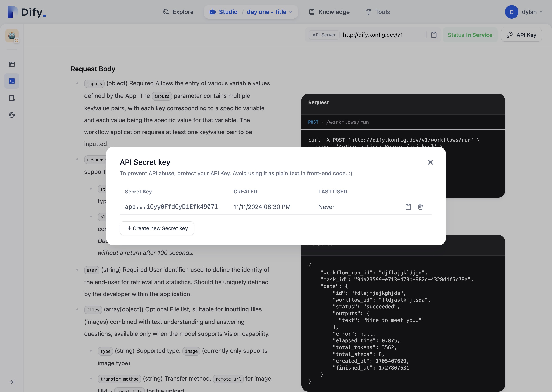Click the POST /workflows/run endpoint line

(x=338, y=122)
